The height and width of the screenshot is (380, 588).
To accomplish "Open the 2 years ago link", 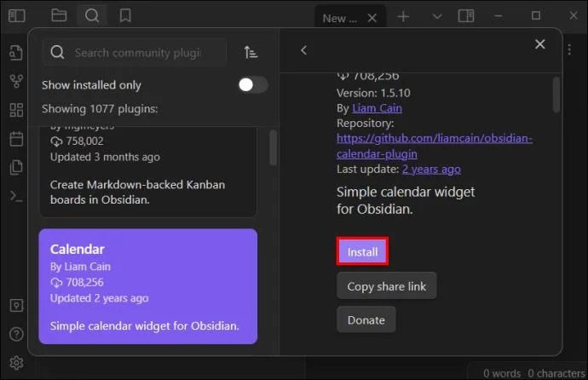I will pyautogui.click(x=431, y=170).
